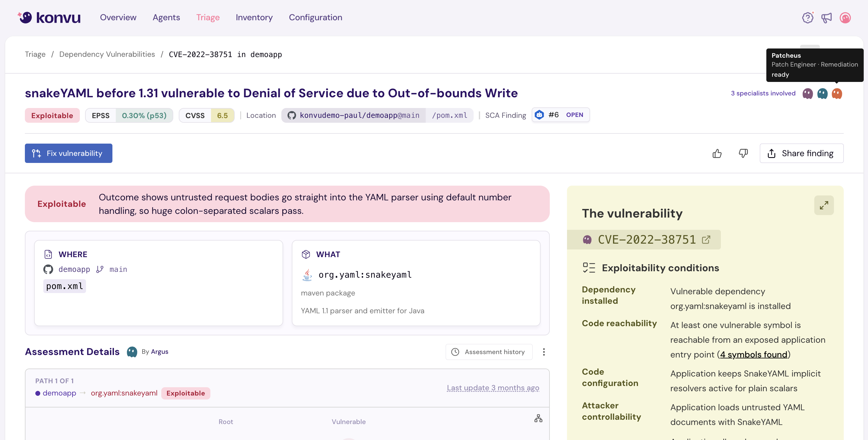Click the Dependency installed condition label

608,295
